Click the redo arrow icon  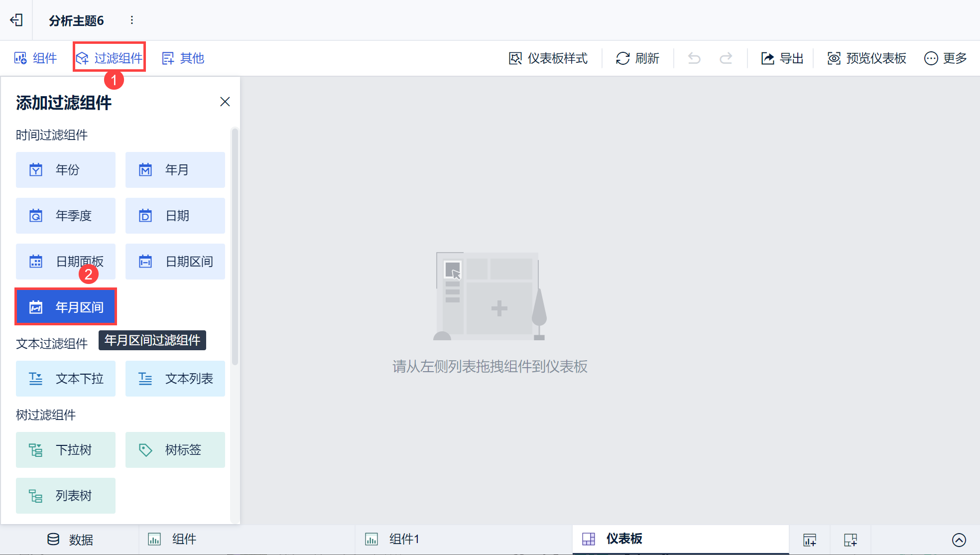pos(726,58)
